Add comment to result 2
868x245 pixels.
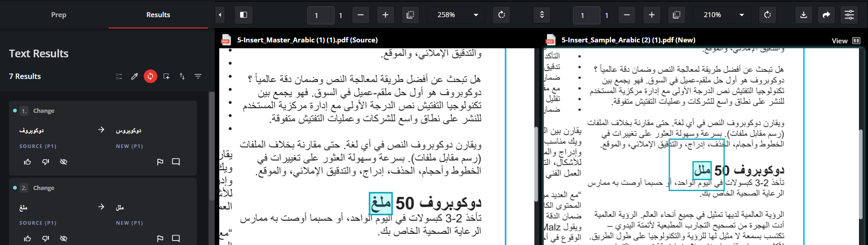point(176,238)
